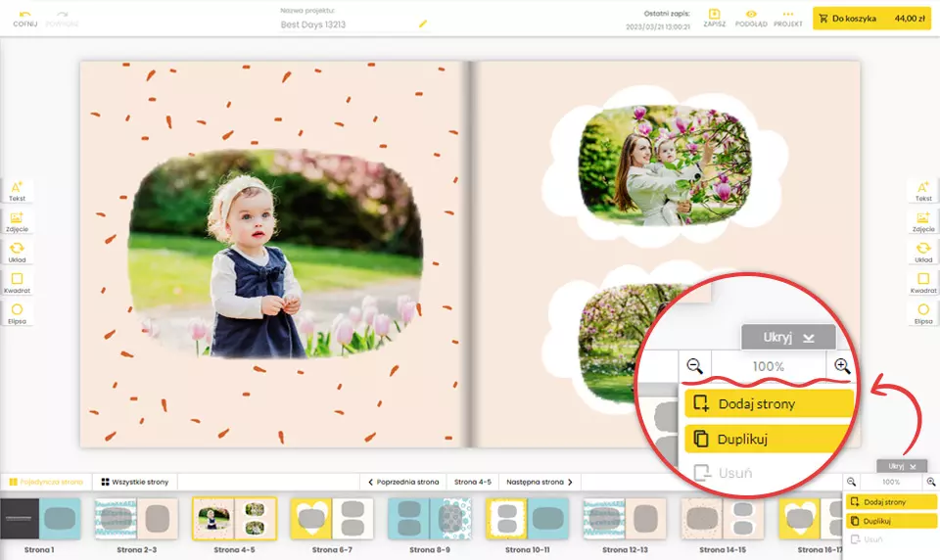Select Elipsa tool in right sidebar
940x560 pixels.
tap(923, 313)
